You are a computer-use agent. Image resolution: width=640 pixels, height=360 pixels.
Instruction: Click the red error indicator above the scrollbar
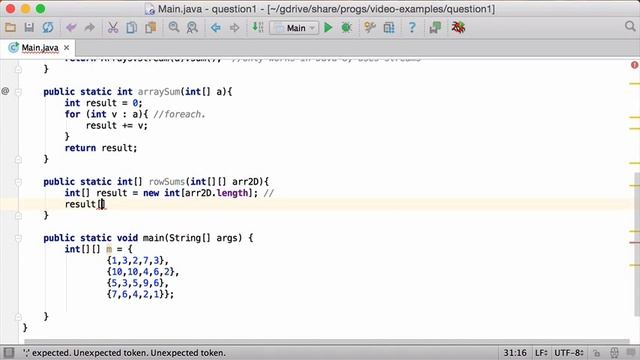634,65
